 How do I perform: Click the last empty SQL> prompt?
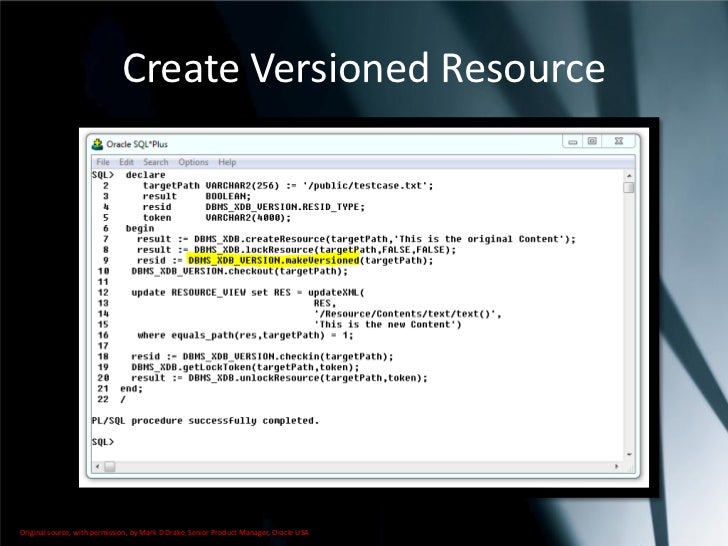103,442
